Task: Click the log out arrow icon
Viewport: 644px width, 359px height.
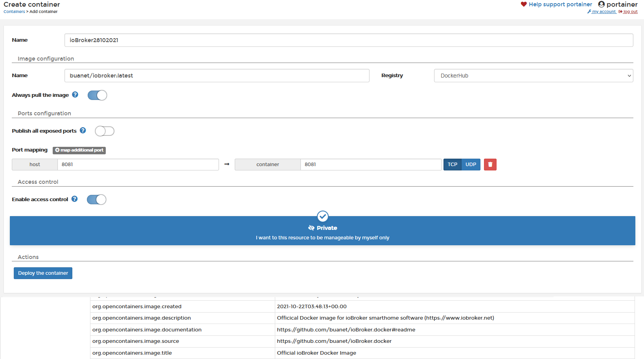Action: (620, 12)
